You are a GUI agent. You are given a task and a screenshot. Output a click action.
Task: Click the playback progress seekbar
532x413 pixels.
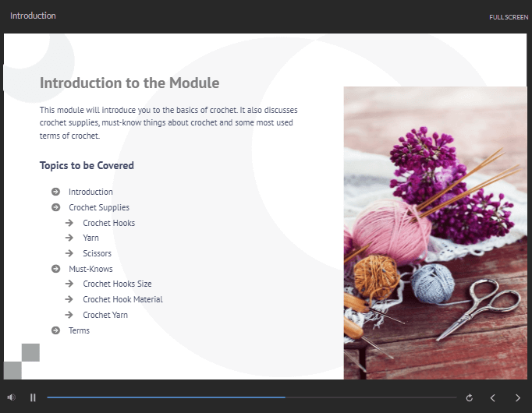coord(252,397)
